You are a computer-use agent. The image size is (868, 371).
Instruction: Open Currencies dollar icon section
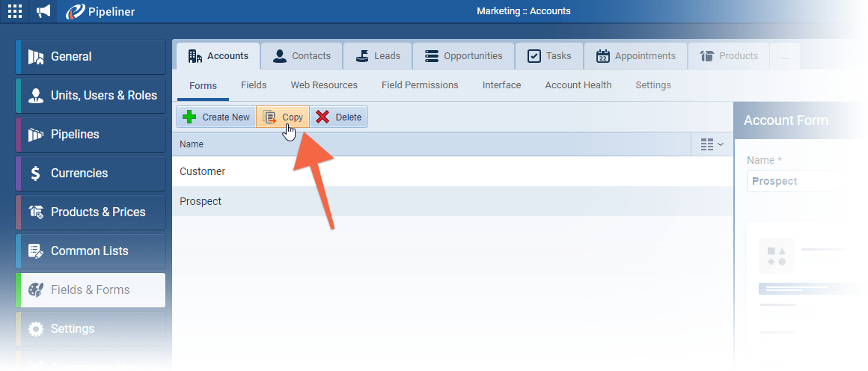(91, 174)
